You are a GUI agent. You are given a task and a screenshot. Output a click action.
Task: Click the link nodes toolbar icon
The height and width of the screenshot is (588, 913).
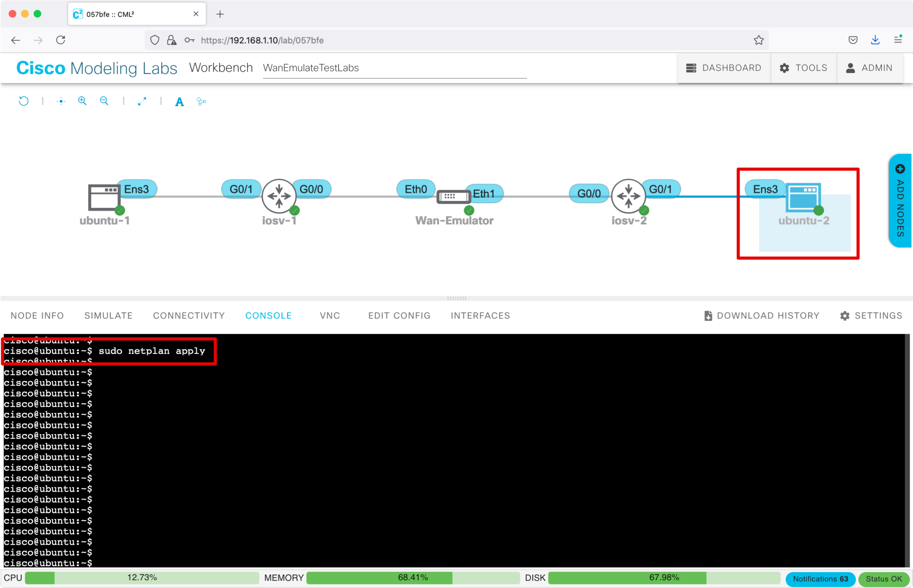(x=201, y=102)
